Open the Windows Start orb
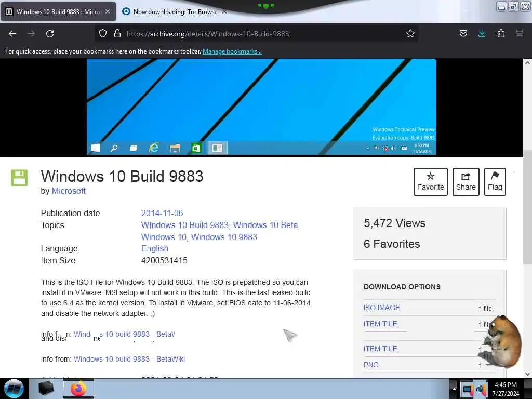 coord(14,389)
